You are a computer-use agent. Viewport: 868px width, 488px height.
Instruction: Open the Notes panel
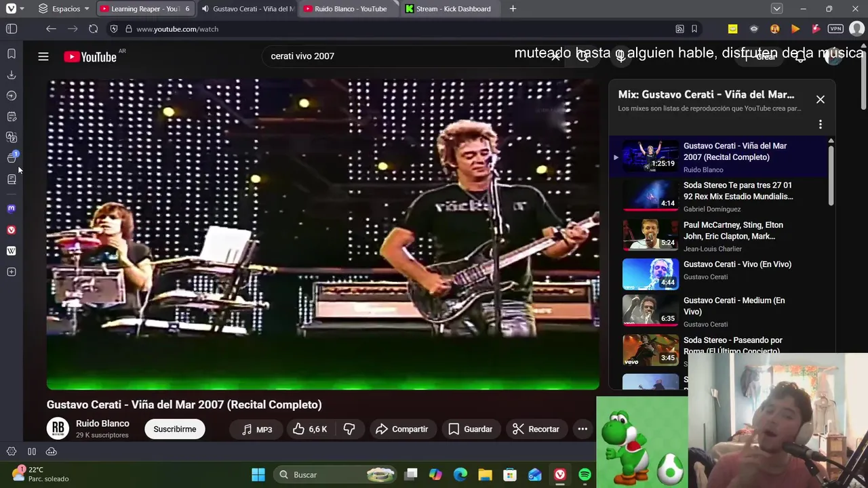coord(12,117)
